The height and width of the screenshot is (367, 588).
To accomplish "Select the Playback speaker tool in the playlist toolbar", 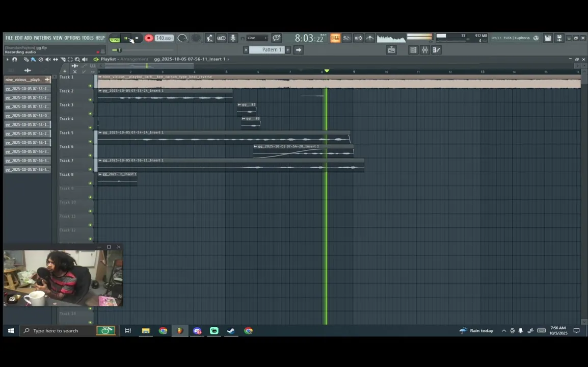I will tap(85, 59).
